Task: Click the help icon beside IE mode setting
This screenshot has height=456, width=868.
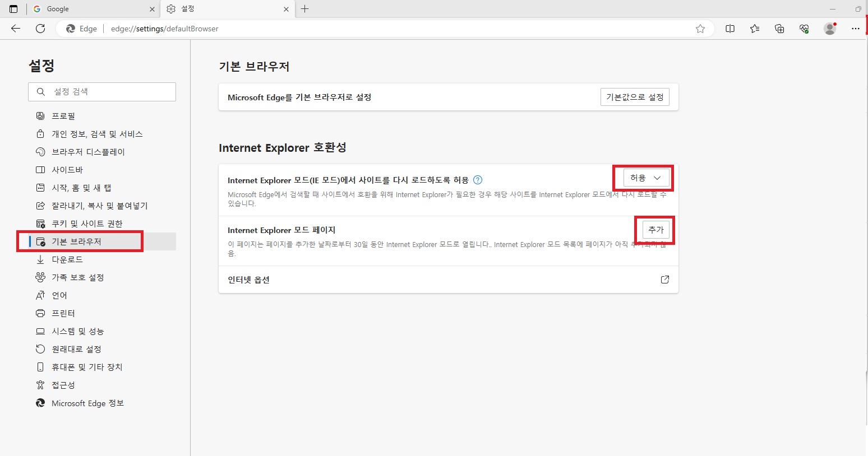Action: pyautogui.click(x=478, y=180)
